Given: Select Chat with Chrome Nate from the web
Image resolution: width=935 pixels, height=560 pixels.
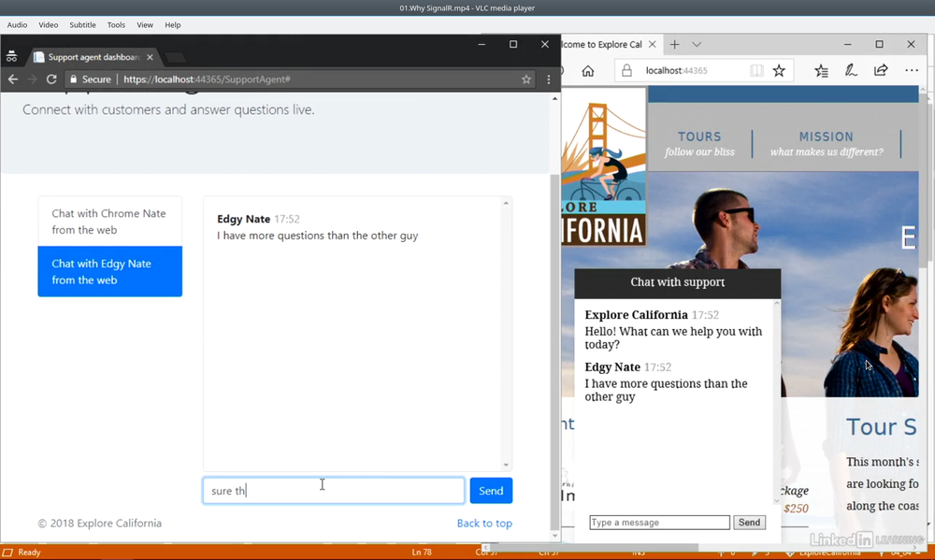Looking at the screenshot, I should click(x=109, y=222).
